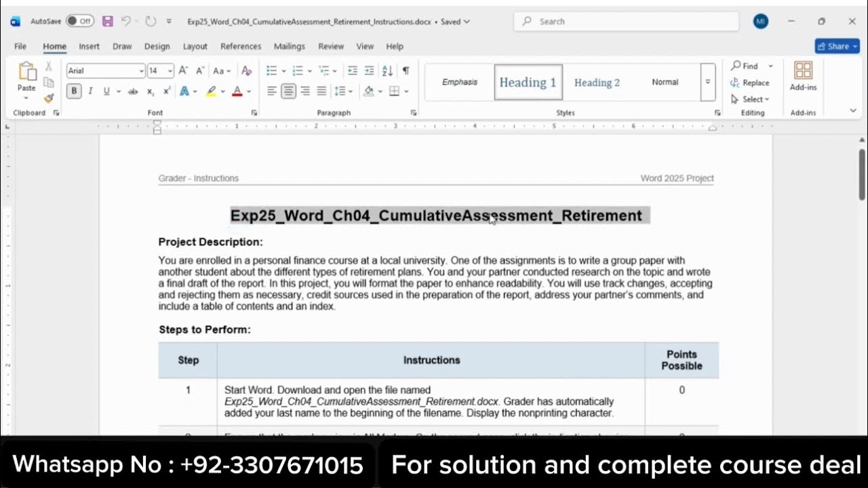Toggle Center alignment
The width and height of the screenshot is (868, 488).
289,91
